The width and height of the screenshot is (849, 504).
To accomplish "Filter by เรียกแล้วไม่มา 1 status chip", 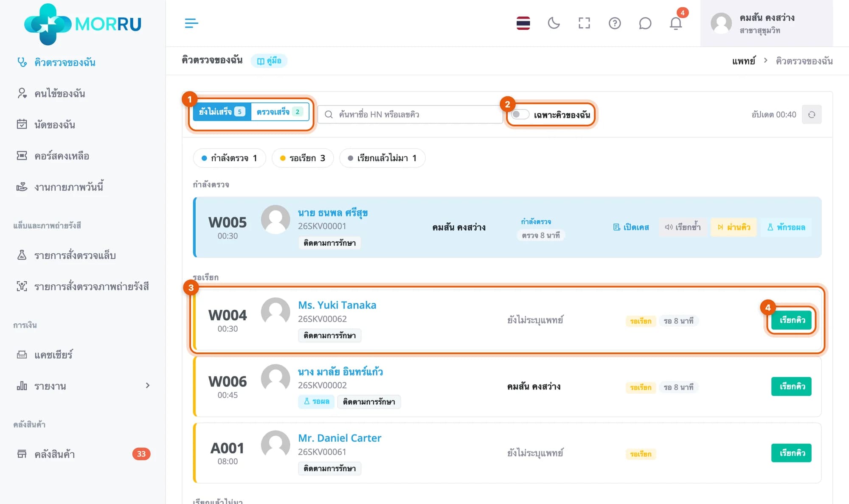I will pos(382,158).
